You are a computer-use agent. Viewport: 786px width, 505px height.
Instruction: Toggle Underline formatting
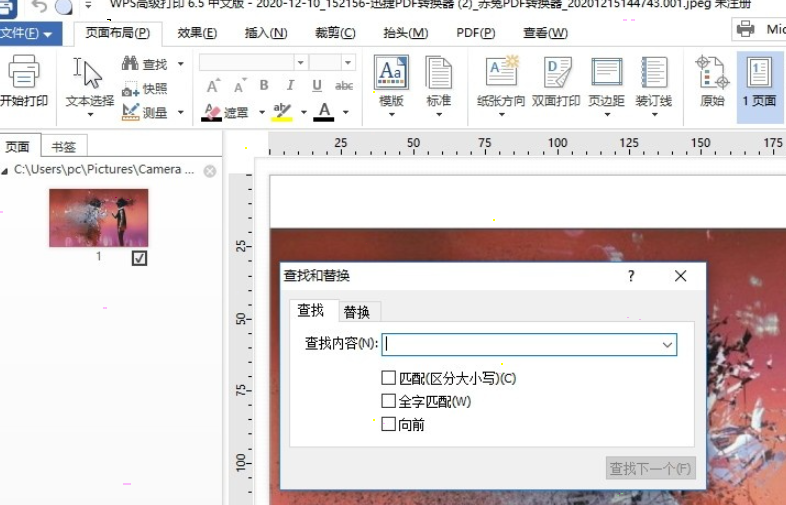pos(317,86)
